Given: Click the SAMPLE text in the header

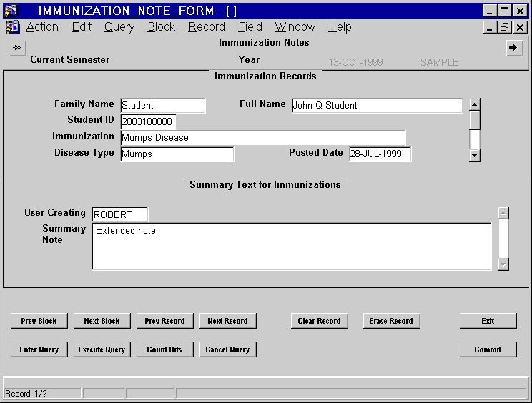Looking at the screenshot, I should pos(439,62).
